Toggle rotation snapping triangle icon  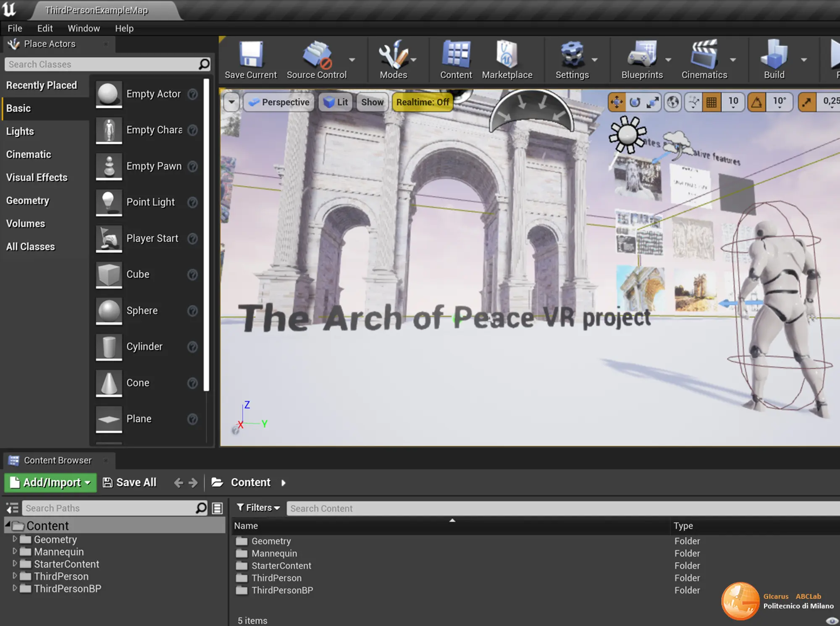756,102
